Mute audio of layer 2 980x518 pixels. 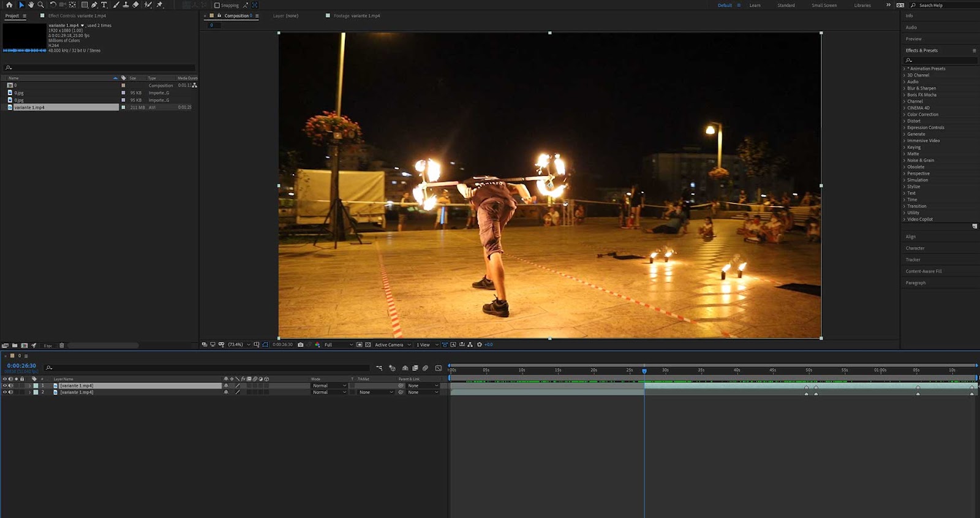(10, 392)
